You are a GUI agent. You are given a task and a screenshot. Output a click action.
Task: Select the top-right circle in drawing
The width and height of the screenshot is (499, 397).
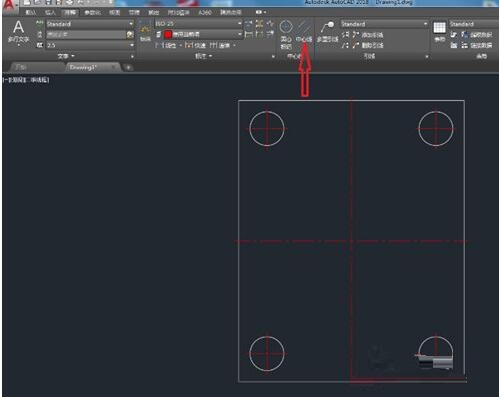coord(436,129)
